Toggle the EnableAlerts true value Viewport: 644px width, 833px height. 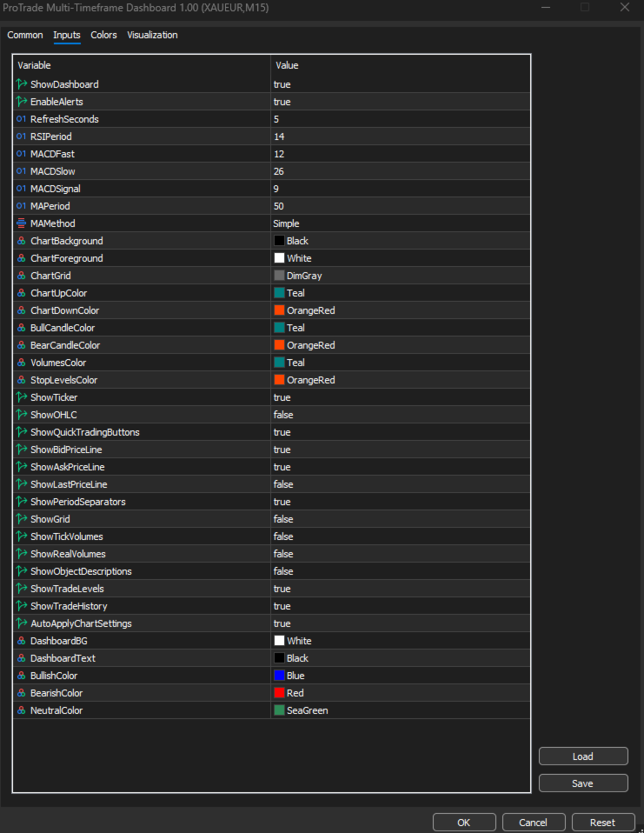[x=282, y=102]
